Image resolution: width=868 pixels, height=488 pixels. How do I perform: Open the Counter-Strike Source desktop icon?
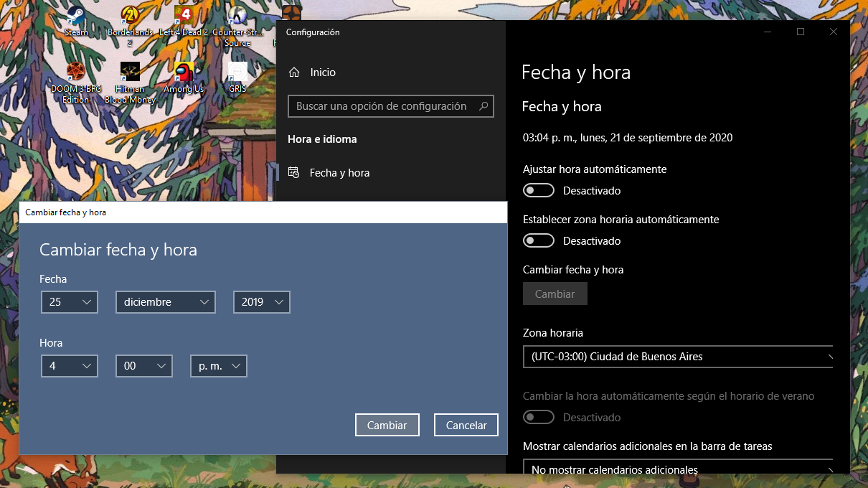237,27
